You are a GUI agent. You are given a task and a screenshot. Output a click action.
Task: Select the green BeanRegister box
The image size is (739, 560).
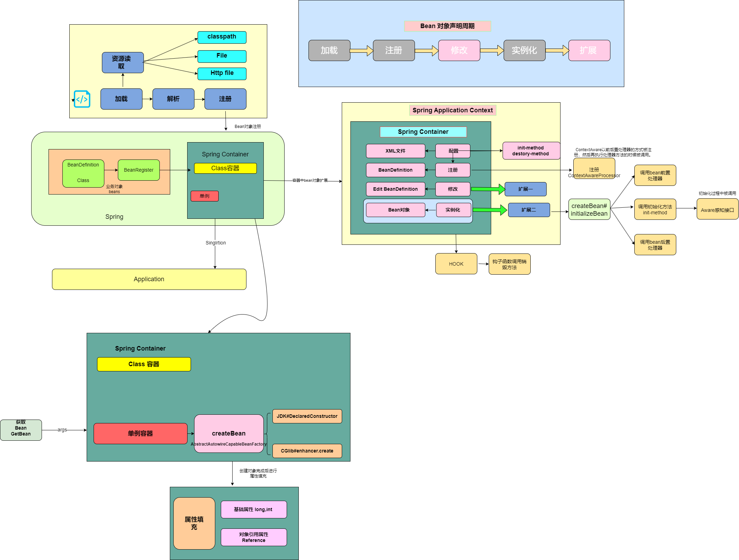139,170
